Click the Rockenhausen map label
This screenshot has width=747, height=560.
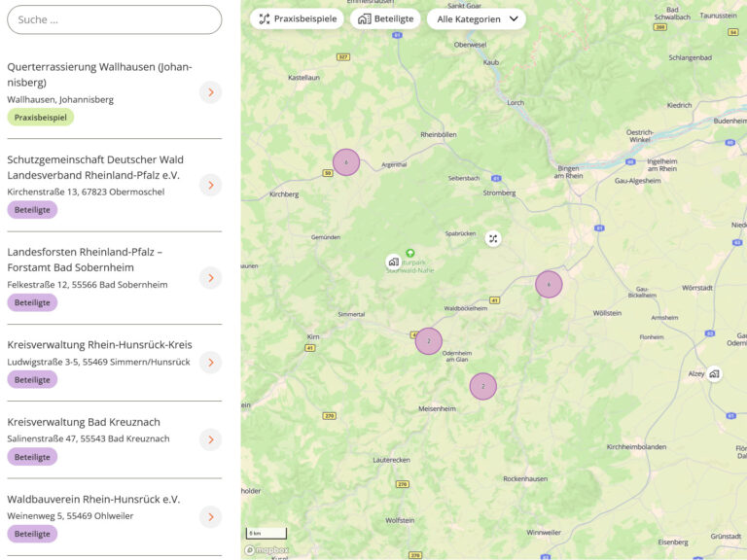(525, 478)
